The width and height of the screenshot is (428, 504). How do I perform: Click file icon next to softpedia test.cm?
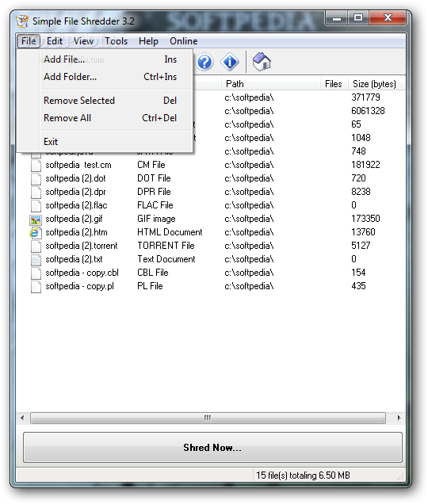36,165
